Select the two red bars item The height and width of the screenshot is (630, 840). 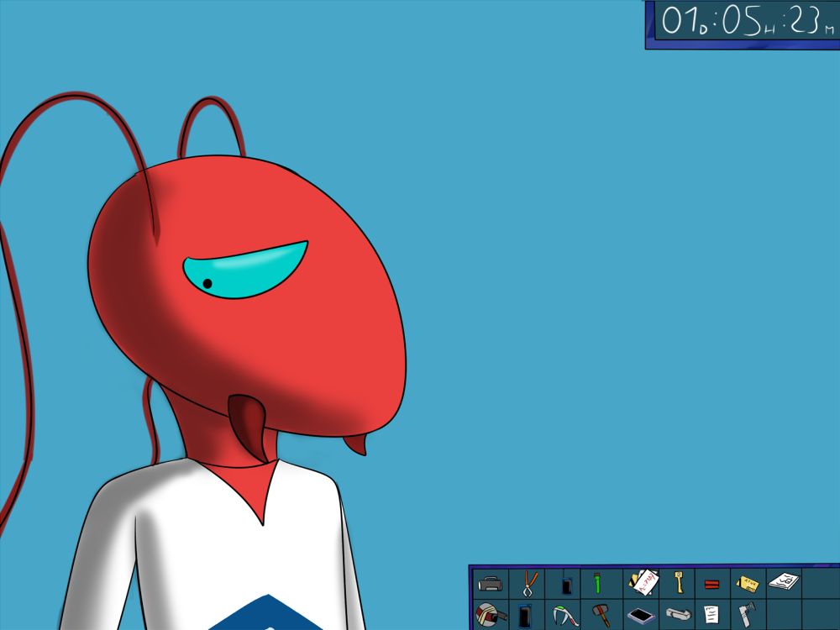tap(712, 584)
